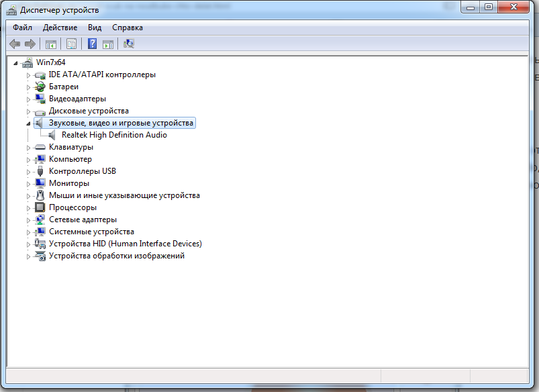The height and width of the screenshot is (392, 539).
Task: Collapse the Звуковые, видео и игровые устройства node
Action: tap(28, 124)
